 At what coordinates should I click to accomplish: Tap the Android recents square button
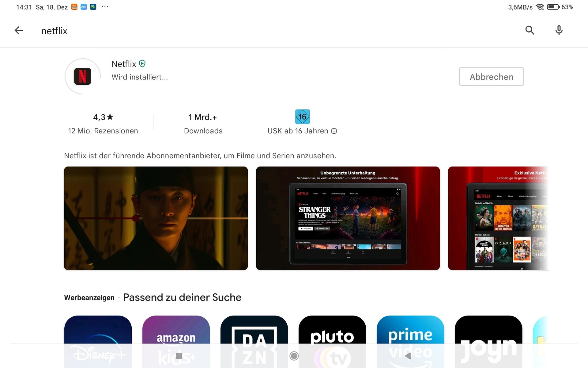pos(179,356)
